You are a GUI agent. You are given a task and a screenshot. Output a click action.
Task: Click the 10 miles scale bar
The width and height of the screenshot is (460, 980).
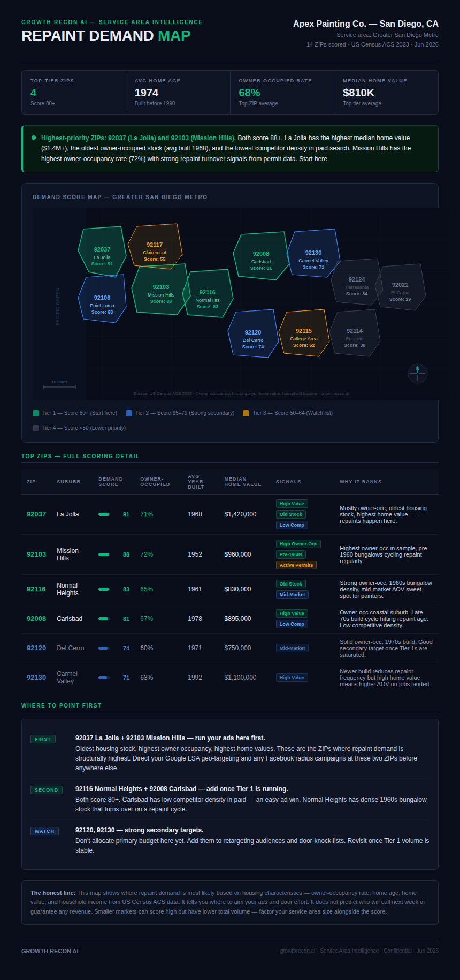tap(59, 385)
